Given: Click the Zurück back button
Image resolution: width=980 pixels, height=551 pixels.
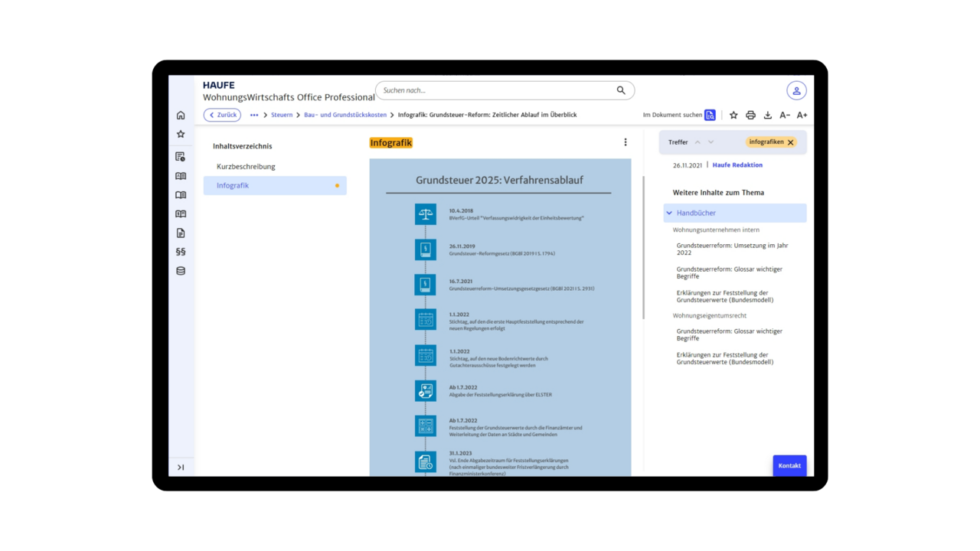Looking at the screenshot, I should 222,115.
